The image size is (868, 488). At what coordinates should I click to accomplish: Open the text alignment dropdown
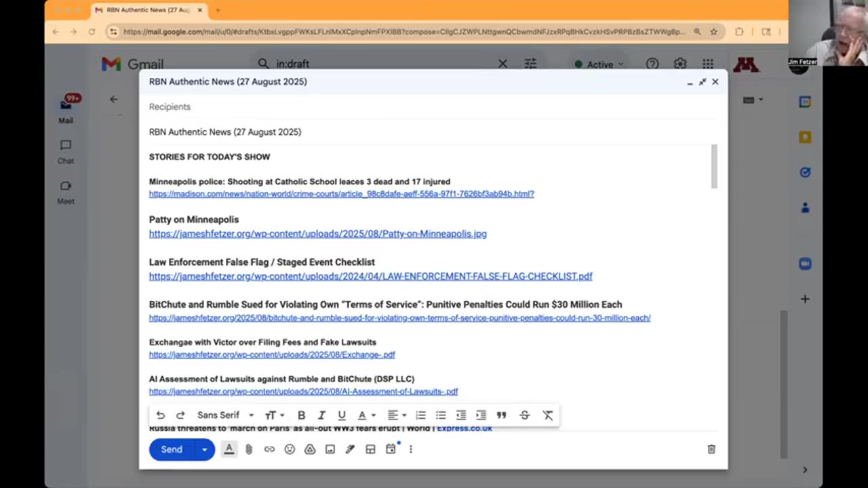[397, 415]
